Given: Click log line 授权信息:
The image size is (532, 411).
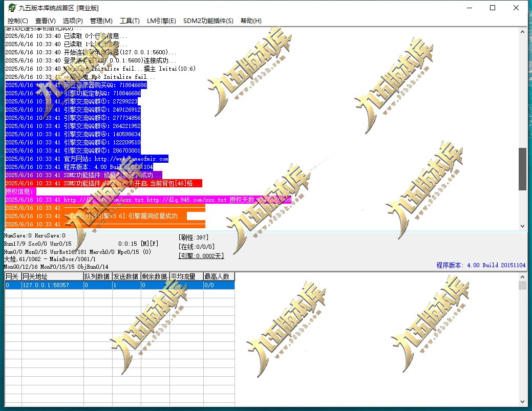Looking at the screenshot, I should [19, 191].
